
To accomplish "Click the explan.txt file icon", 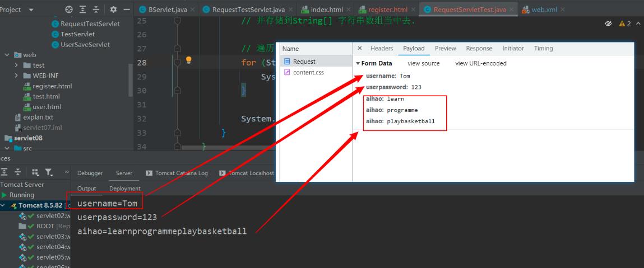I will [x=18, y=117].
